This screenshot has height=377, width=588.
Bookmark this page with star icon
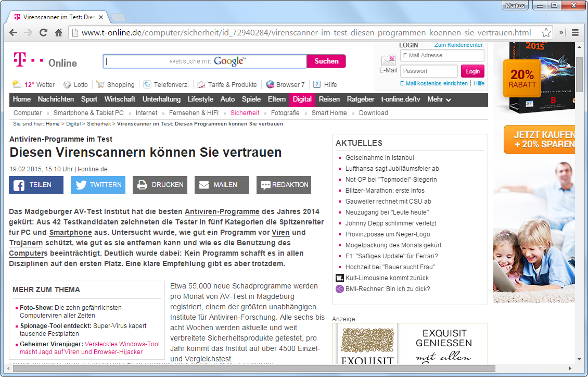point(546,33)
